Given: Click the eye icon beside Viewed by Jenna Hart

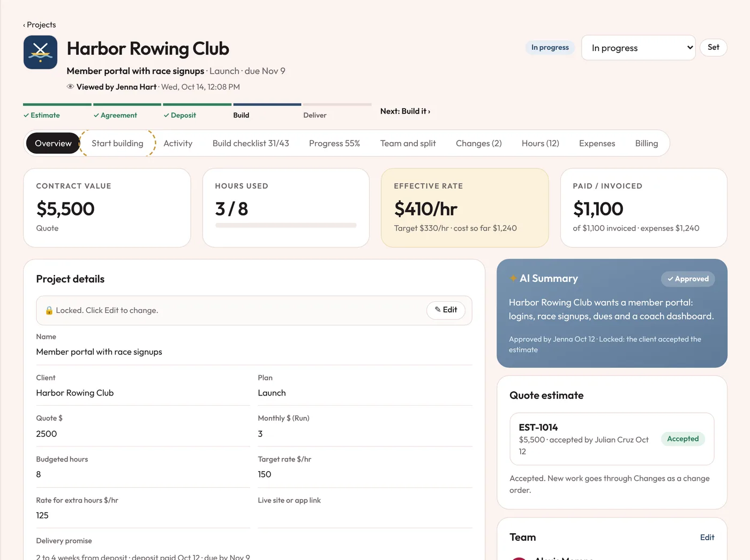Looking at the screenshot, I should pyautogui.click(x=70, y=87).
